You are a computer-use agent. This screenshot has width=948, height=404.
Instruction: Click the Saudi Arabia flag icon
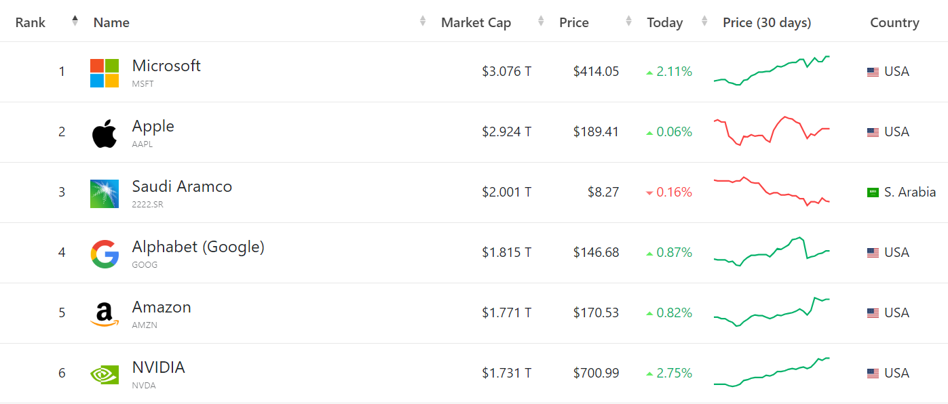pos(872,192)
